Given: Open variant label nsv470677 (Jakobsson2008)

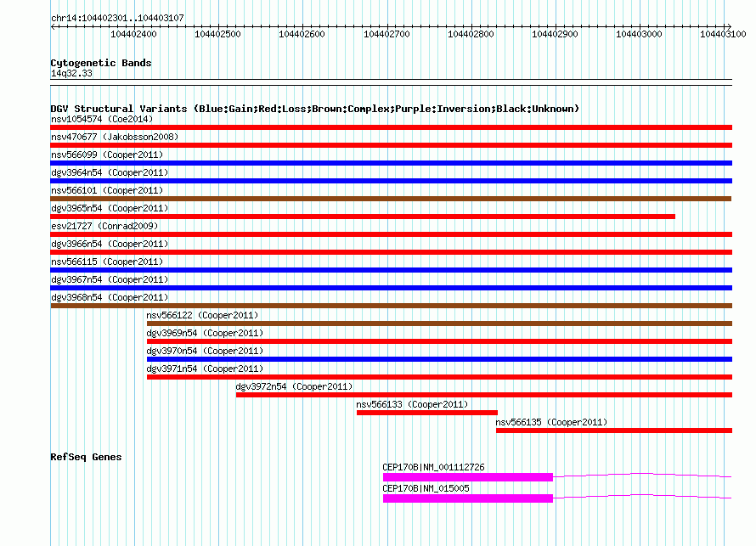Looking at the screenshot, I should pos(115,137).
